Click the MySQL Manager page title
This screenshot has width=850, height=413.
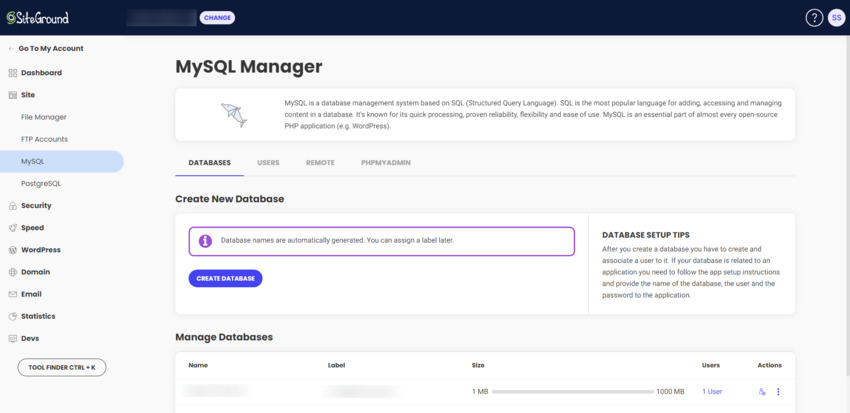coord(249,67)
